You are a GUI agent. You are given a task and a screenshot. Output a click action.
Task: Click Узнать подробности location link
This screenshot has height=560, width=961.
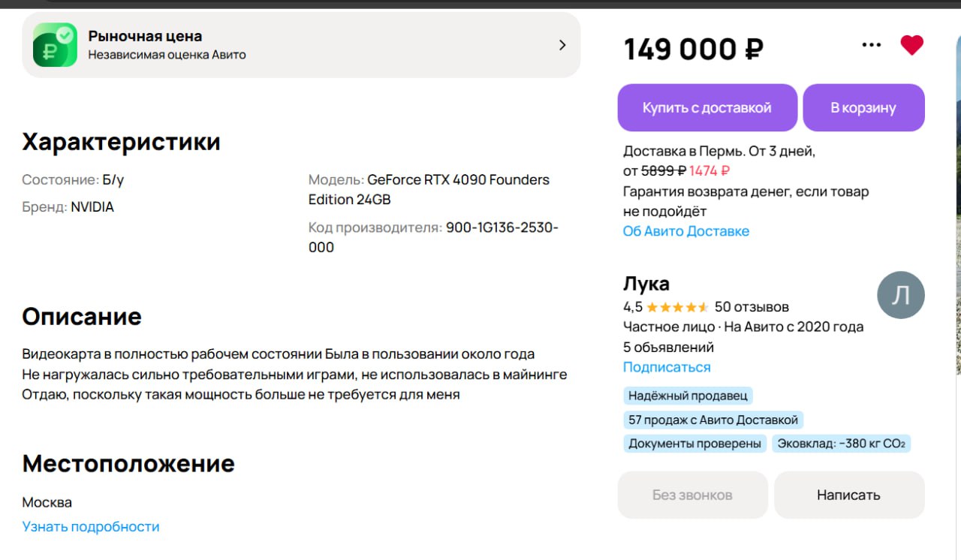coord(91,527)
